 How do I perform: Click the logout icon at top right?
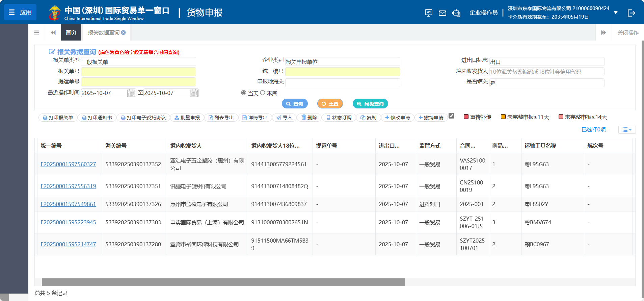click(x=631, y=13)
